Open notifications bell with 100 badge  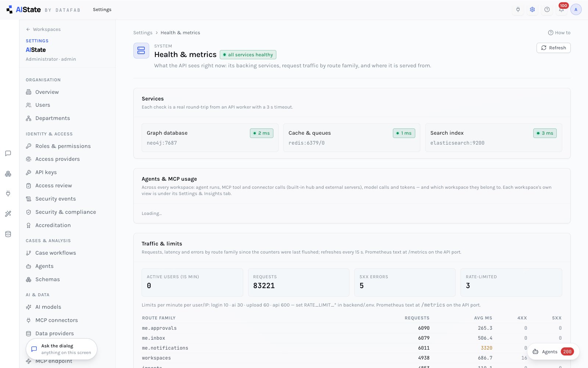pyautogui.click(x=562, y=10)
